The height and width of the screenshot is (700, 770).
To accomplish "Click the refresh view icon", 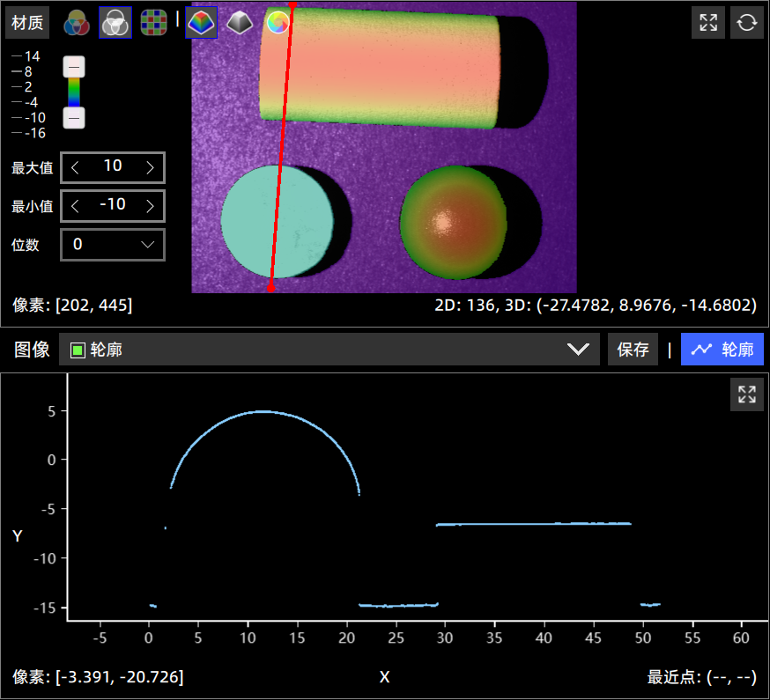I will point(746,23).
